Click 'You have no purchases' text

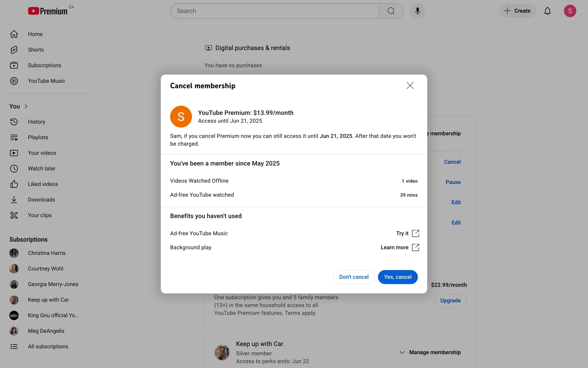(x=233, y=65)
